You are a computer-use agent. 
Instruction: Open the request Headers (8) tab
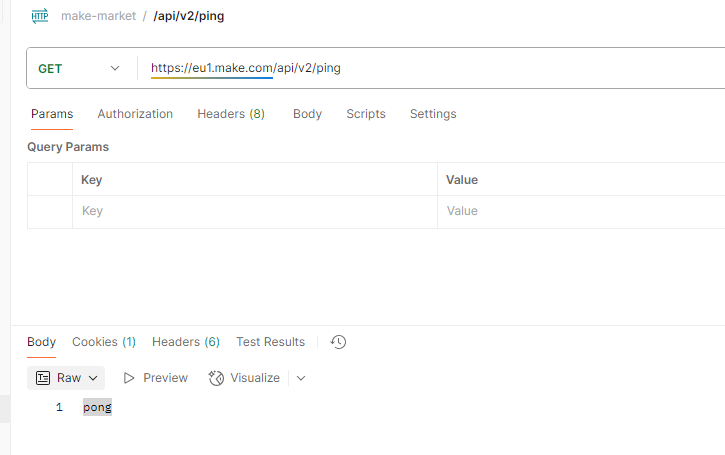point(231,114)
